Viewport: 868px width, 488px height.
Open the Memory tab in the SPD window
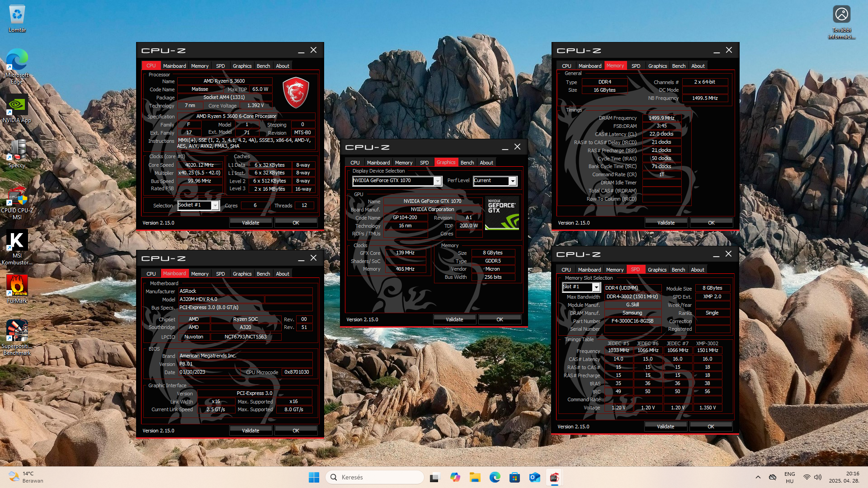click(614, 270)
